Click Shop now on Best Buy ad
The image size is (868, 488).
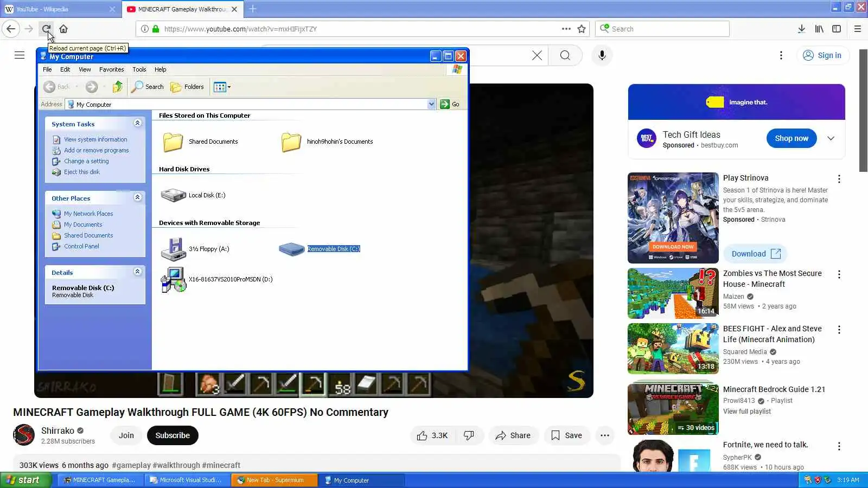click(x=792, y=138)
